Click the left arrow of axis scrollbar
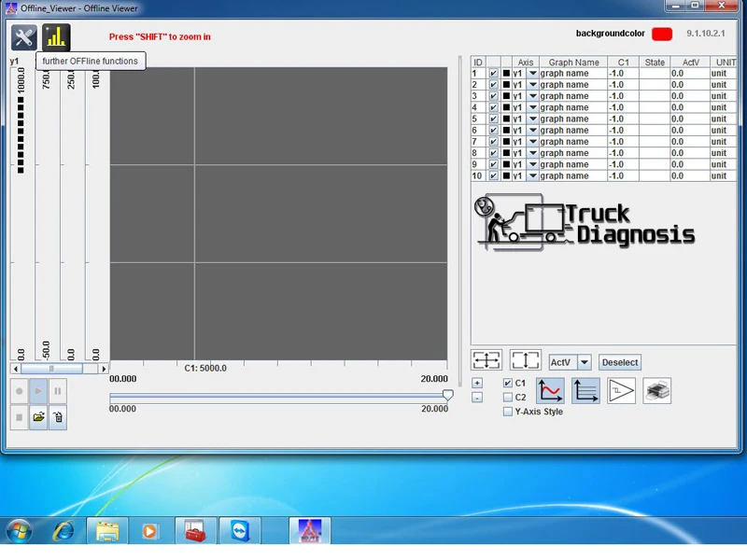This screenshot has width=747, height=560. [x=15, y=369]
